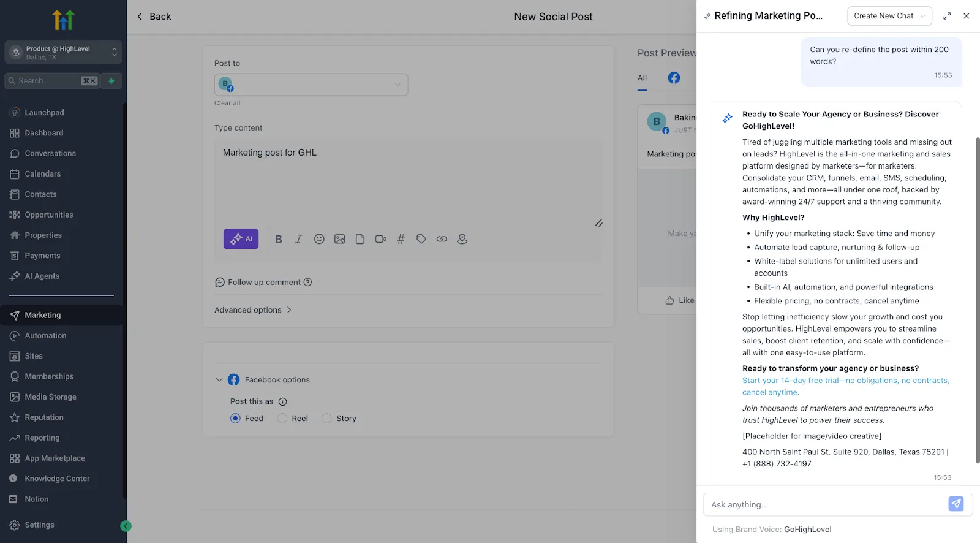Screen dimensions: 980x543
Task: Select the Story option
Action: click(x=326, y=418)
